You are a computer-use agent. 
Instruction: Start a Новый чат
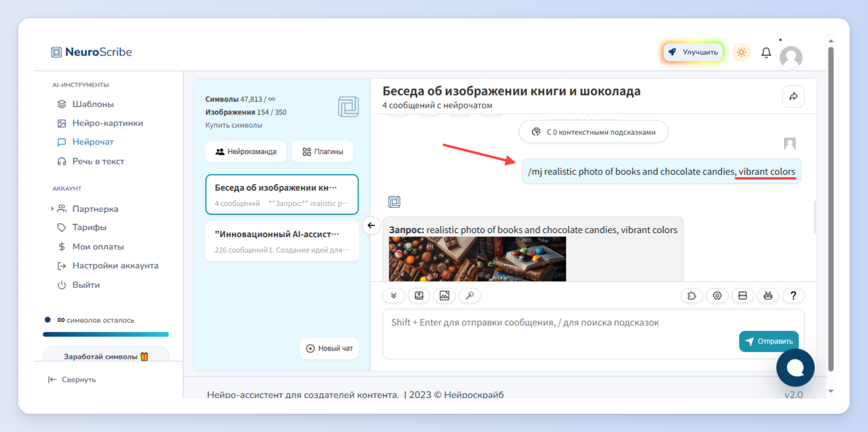(x=329, y=348)
